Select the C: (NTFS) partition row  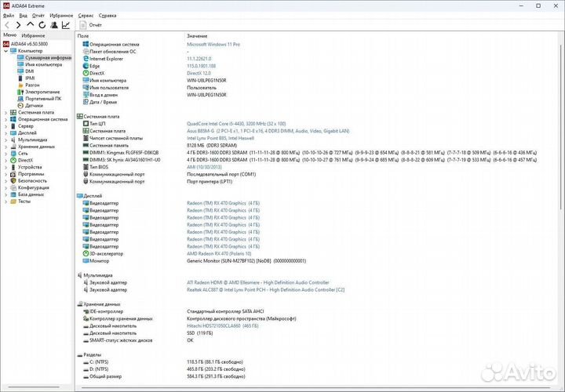[163, 361]
